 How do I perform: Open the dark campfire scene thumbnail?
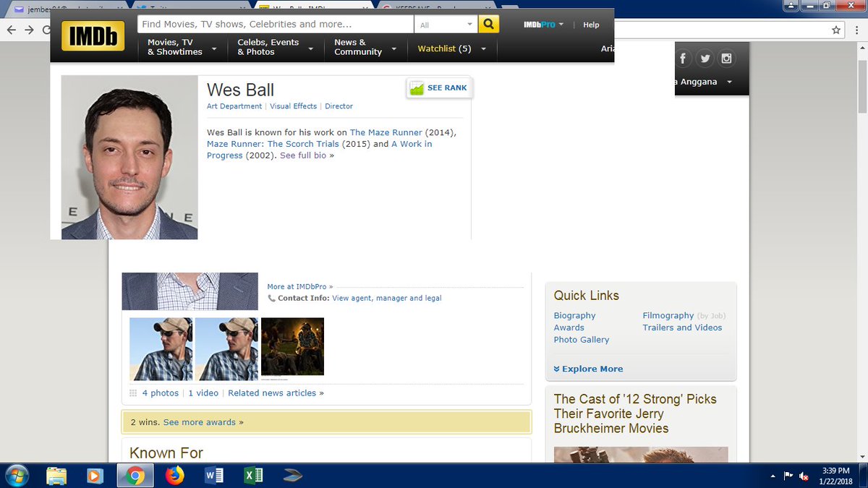pyautogui.click(x=292, y=347)
